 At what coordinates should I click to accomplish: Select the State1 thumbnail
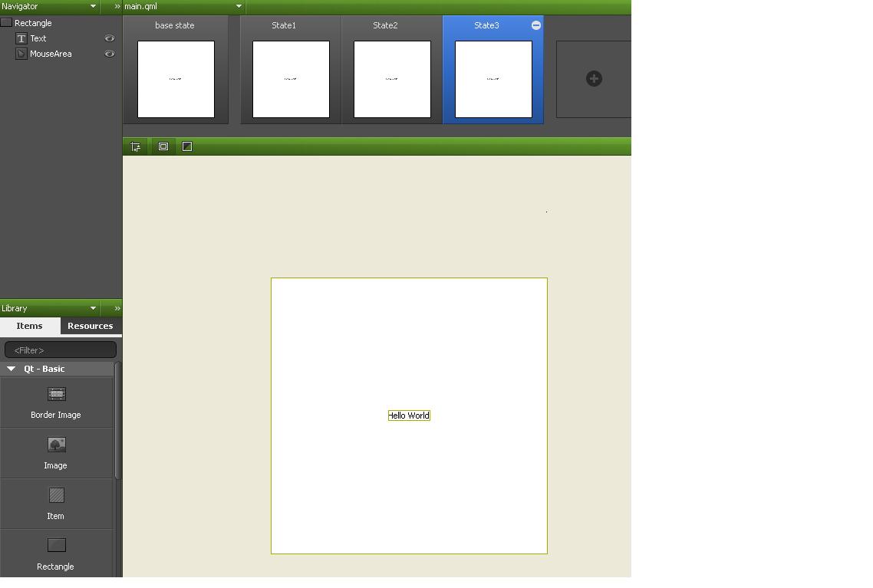291,79
